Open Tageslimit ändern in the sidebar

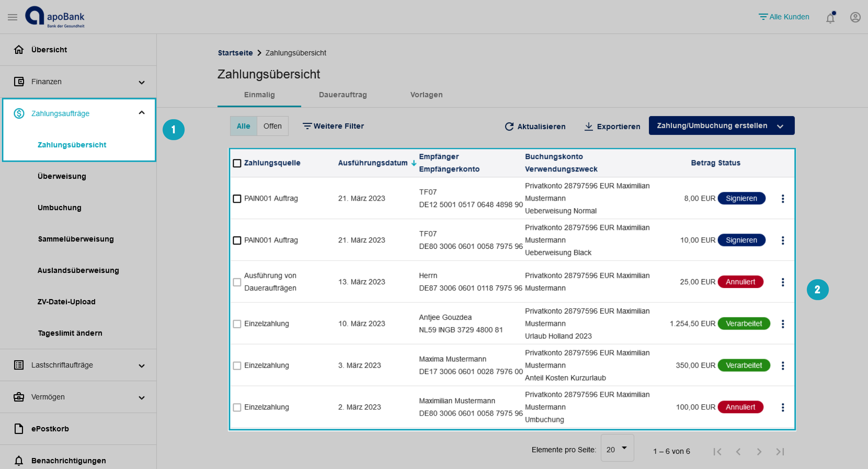pyautogui.click(x=70, y=333)
